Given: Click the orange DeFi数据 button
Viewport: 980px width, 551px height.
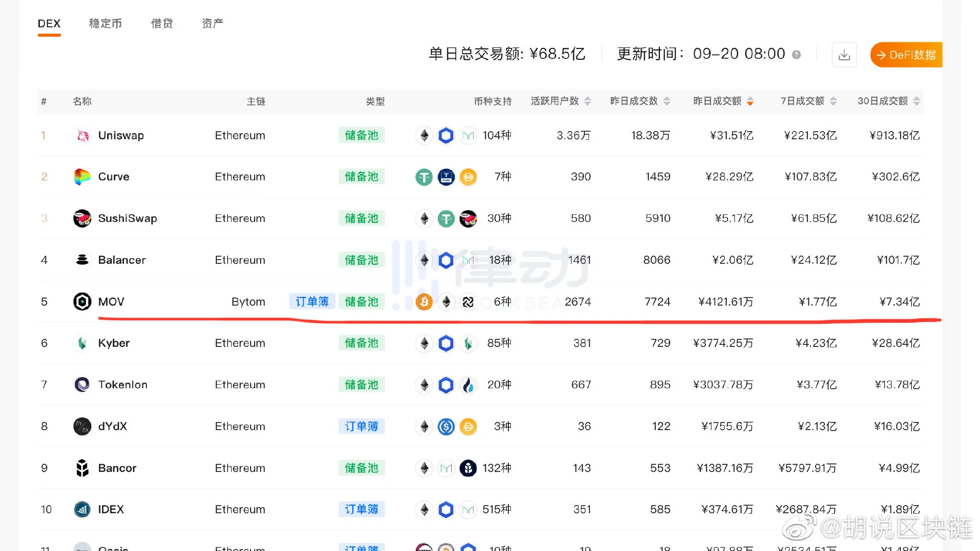Looking at the screenshot, I should pos(906,55).
